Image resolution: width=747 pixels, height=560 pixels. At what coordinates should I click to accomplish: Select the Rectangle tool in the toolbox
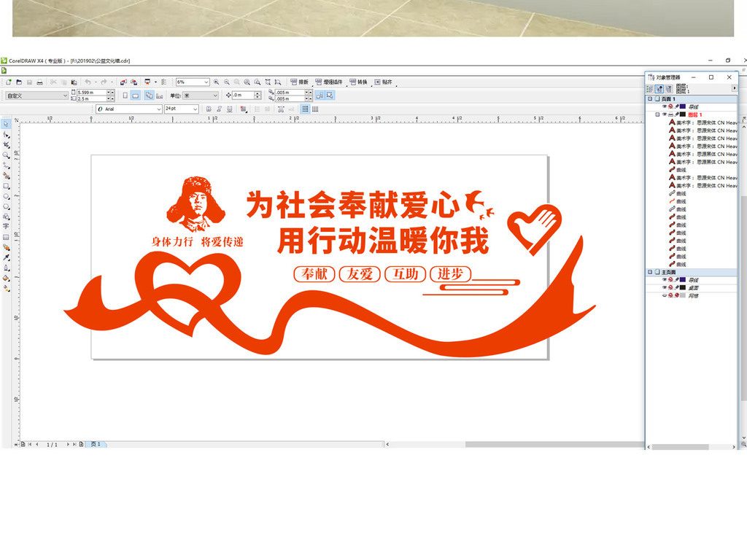pos(6,186)
